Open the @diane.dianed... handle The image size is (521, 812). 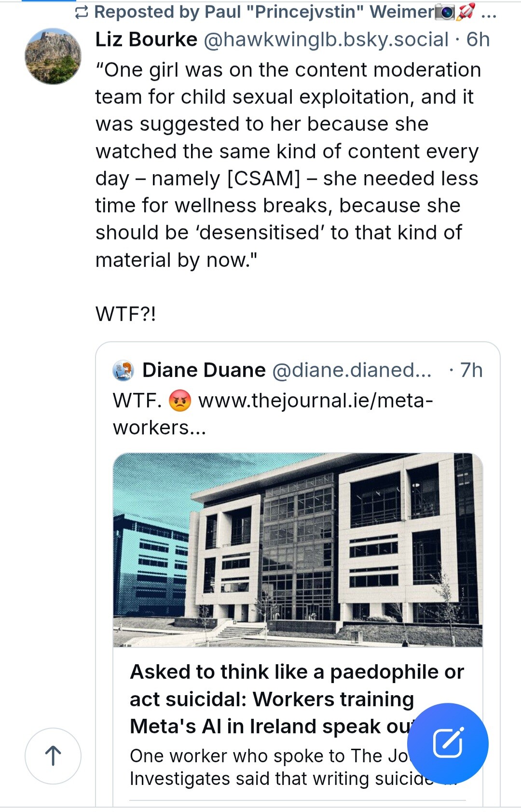352,370
